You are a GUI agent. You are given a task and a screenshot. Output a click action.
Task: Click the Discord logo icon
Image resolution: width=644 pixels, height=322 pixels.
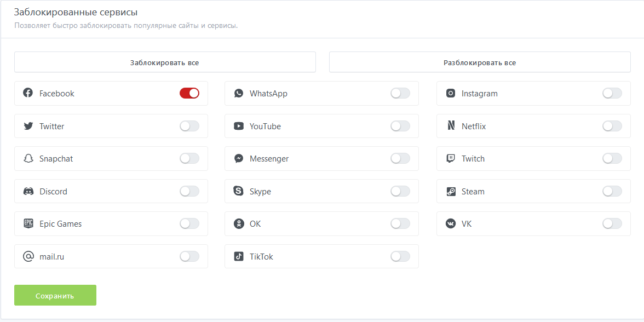[x=28, y=192]
